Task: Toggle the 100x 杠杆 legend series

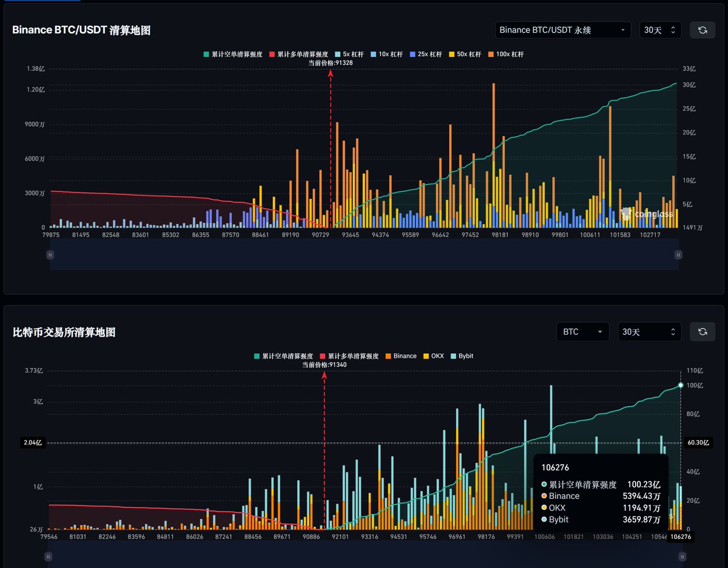Action: [507, 55]
